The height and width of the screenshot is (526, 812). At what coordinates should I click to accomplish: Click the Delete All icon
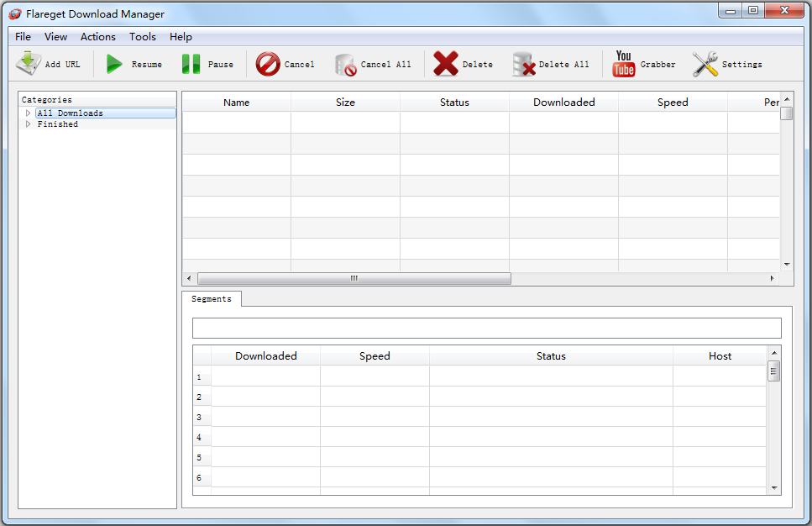524,64
